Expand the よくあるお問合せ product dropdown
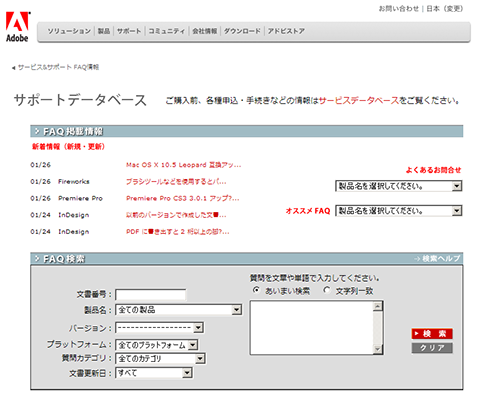The width and height of the screenshot is (480, 402). click(399, 186)
